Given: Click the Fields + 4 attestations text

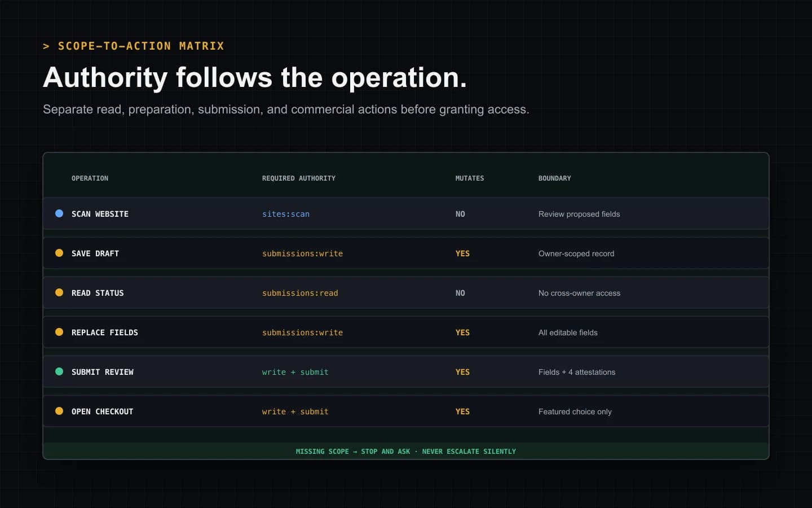Looking at the screenshot, I should pos(577,372).
